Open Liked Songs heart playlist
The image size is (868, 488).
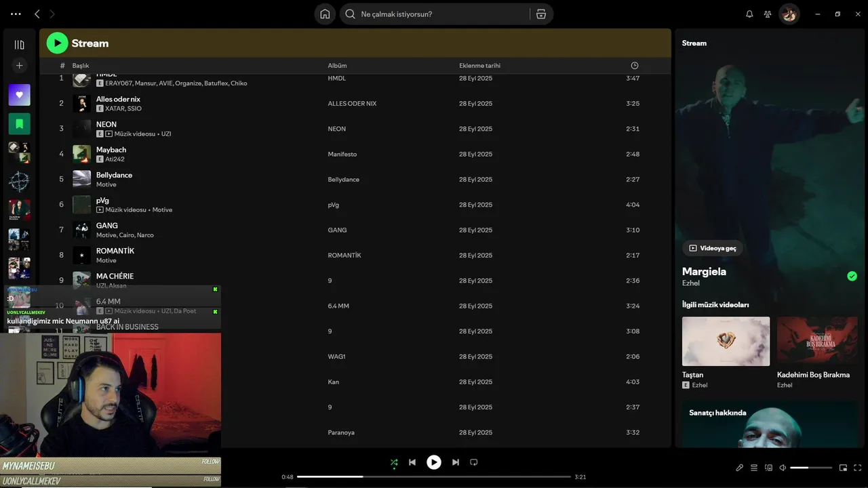19,95
